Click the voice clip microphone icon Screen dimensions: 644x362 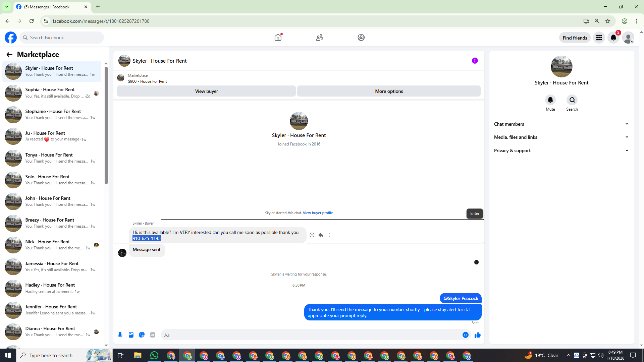click(120, 335)
